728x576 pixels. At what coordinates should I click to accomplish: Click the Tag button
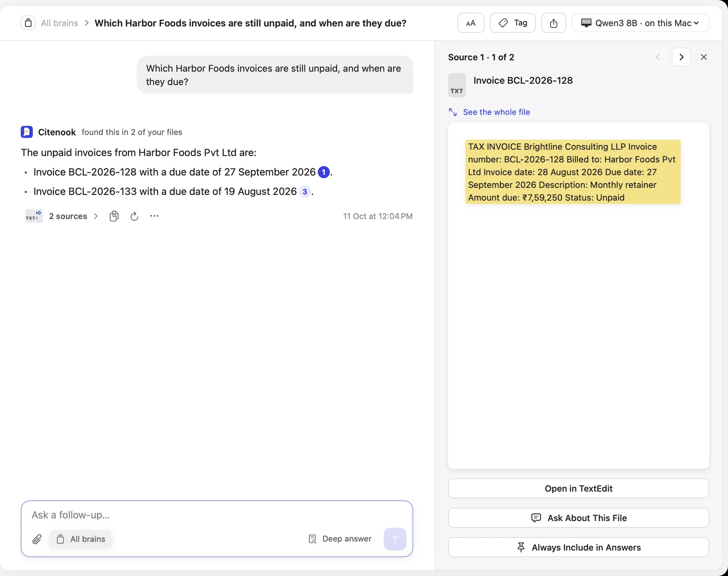point(513,23)
